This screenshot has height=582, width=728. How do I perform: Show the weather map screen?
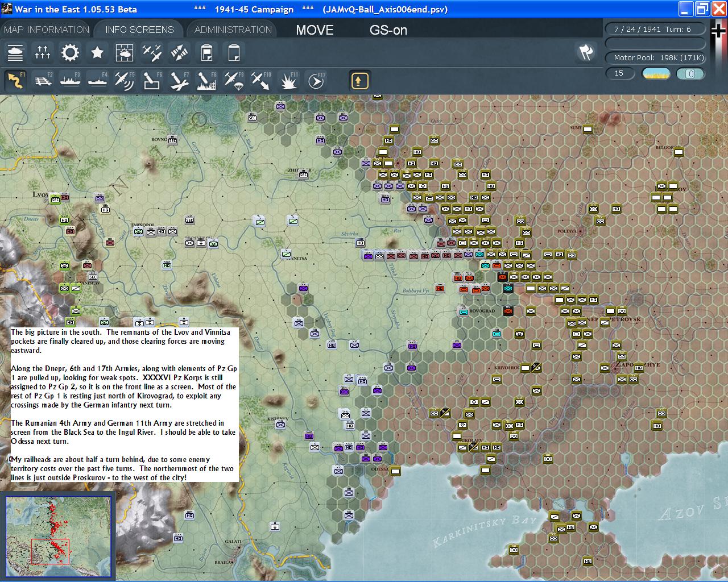point(125,53)
